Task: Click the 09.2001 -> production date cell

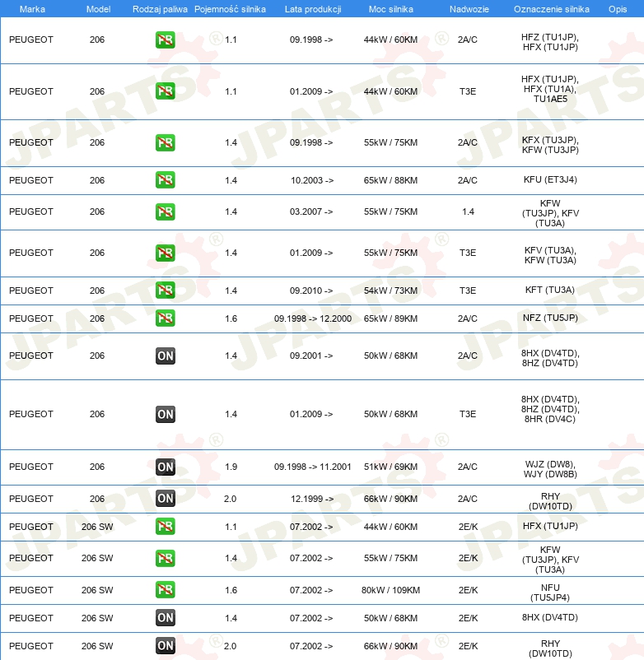Action: point(311,356)
